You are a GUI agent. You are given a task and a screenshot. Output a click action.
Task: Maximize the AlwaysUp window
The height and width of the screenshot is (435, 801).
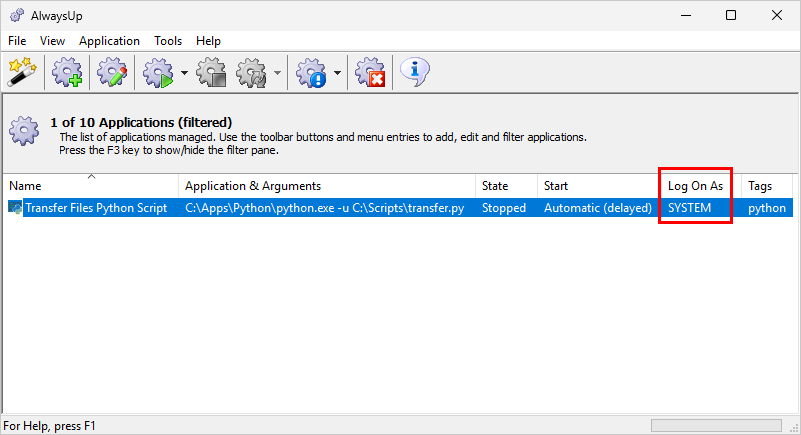(731, 15)
